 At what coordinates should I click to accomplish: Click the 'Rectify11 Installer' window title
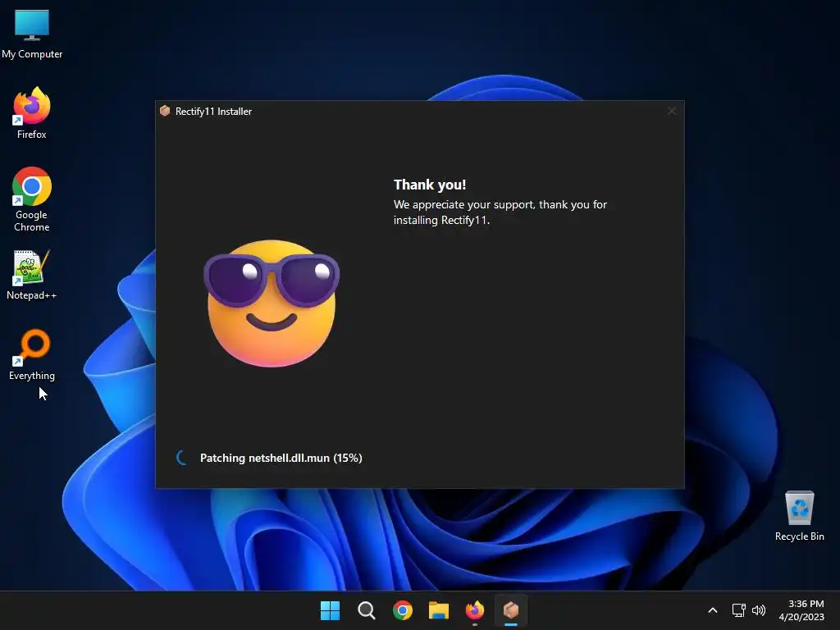coord(214,112)
